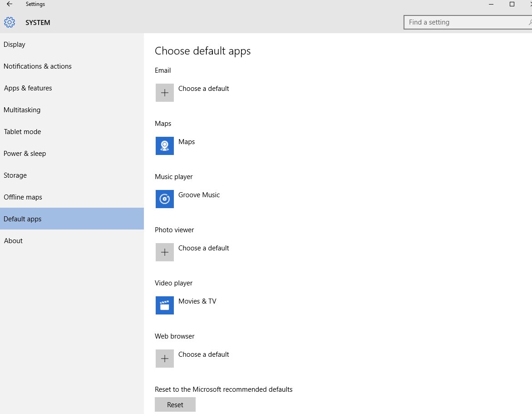The width and height of the screenshot is (532, 414).
Task: Click the System gear icon
Action: (10, 22)
